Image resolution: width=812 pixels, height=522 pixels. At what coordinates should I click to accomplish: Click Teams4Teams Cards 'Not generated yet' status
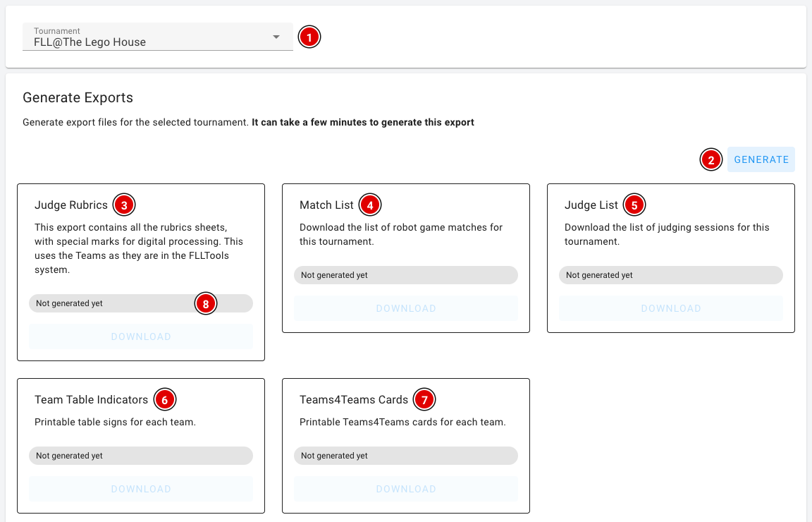click(406, 456)
